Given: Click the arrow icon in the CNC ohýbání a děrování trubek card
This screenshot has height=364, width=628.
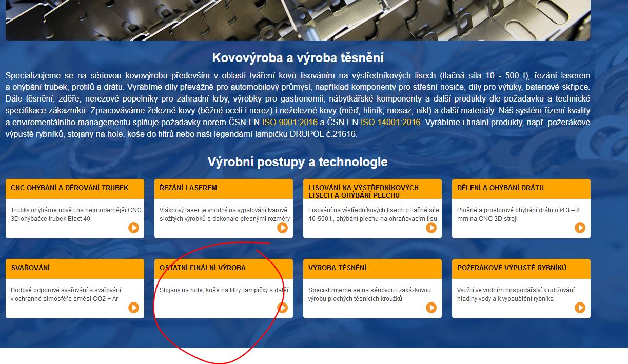Looking at the screenshot, I should [133, 228].
